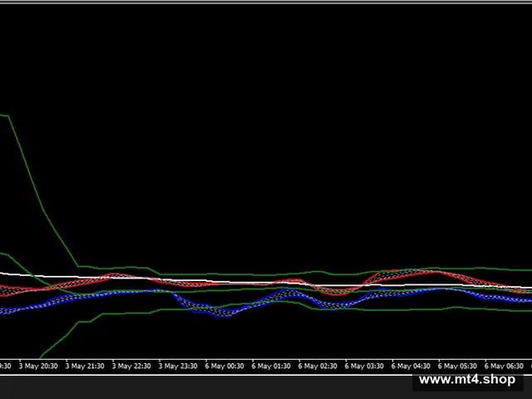Click the '6 May 04:30' time axis label

click(411, 367)
